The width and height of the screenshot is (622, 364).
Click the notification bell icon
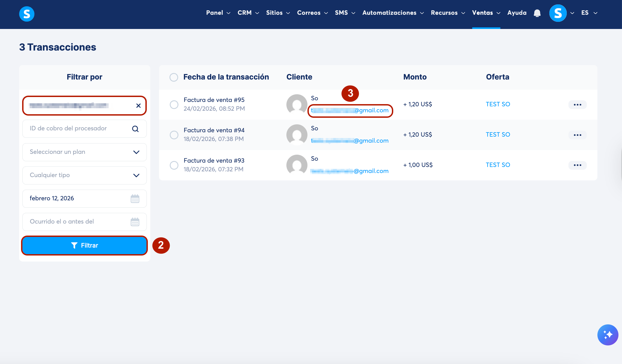click(x=537, y=13)
